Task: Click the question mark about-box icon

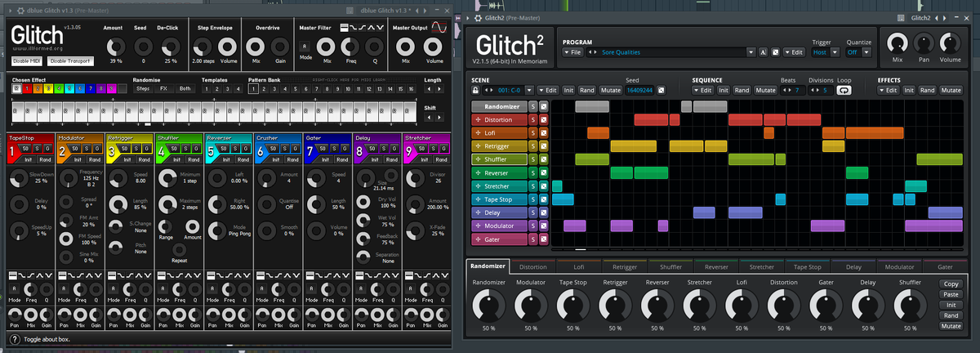Action: (x=14, y=339)
